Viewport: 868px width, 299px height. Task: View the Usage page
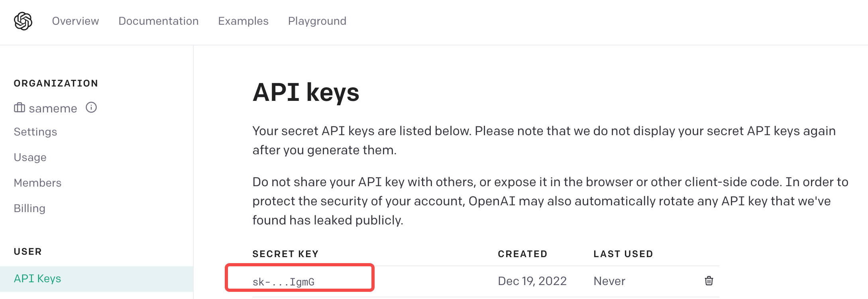pyautogui.click(x=30, y=157)
